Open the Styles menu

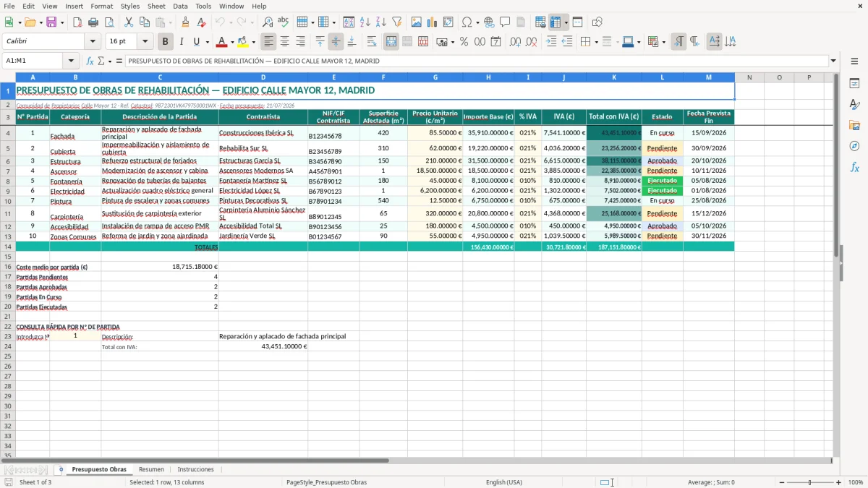click(130, 6)
